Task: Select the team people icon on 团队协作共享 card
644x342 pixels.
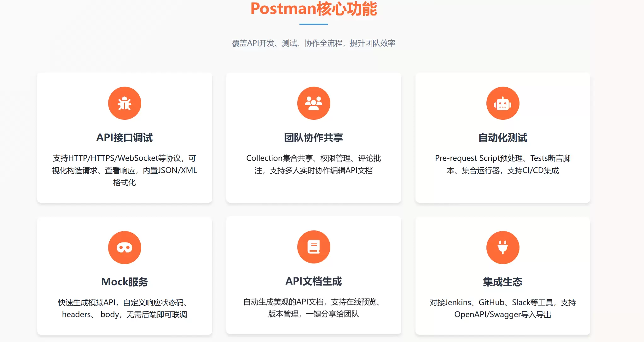Action: pyautogui.click(x=314, y=103)
